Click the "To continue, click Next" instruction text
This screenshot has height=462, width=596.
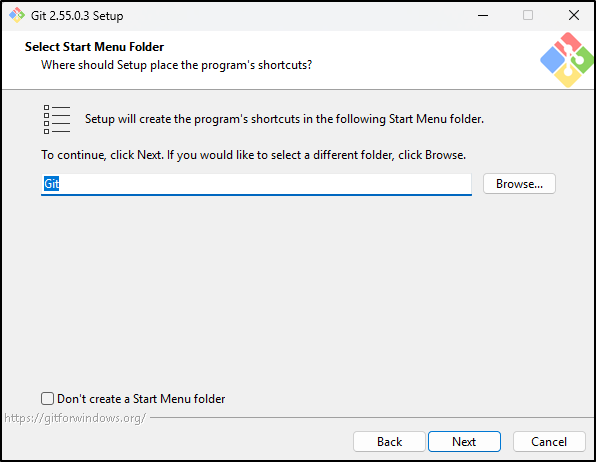click(x=254, y=155)
